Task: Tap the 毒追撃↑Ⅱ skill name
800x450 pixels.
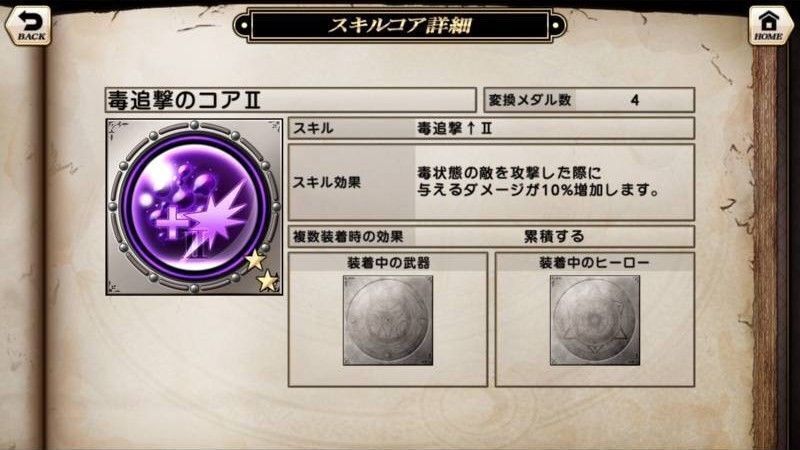Action: 455,129
